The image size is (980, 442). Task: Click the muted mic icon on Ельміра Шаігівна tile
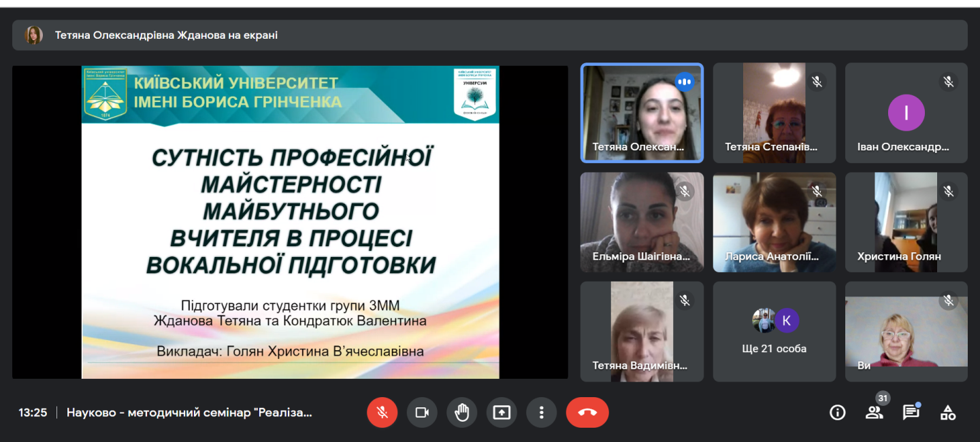pyautogui.click(x=685, y=192)
